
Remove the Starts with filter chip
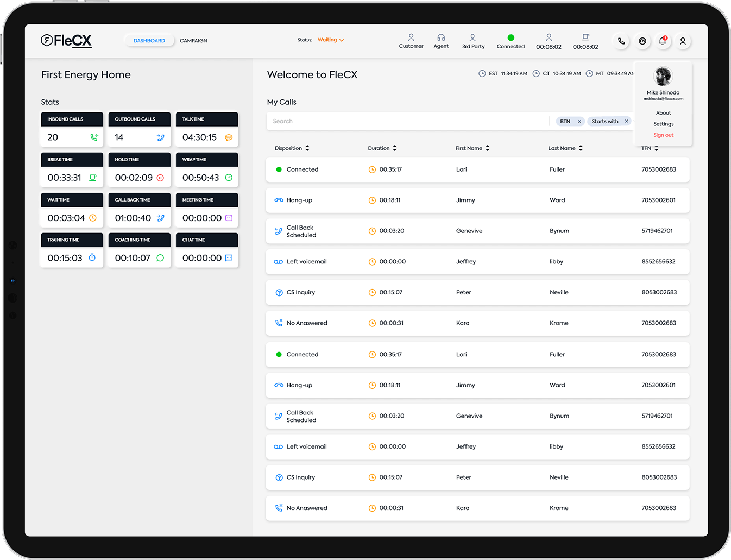(x=626, y=122)
